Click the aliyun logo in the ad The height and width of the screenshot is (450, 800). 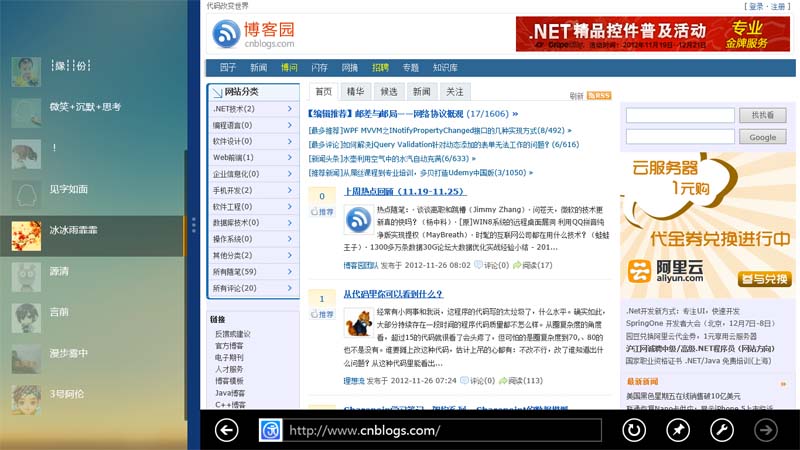tap(665, 271)
